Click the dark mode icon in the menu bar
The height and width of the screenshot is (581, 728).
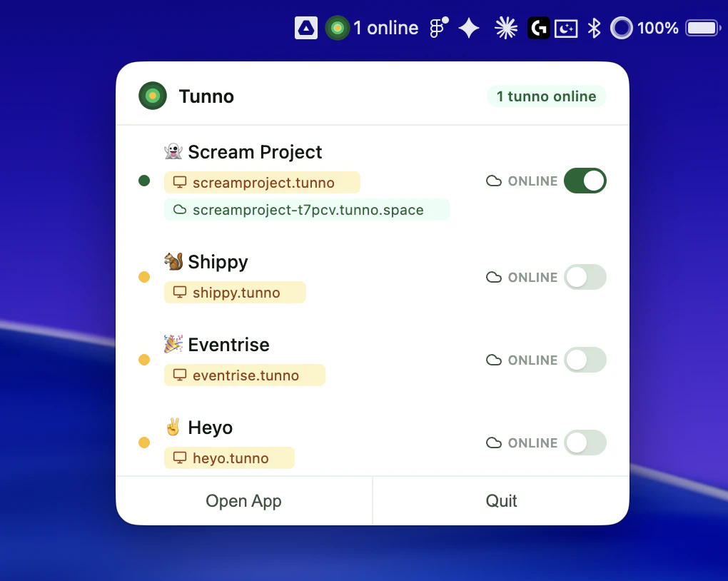pos(566,28)
